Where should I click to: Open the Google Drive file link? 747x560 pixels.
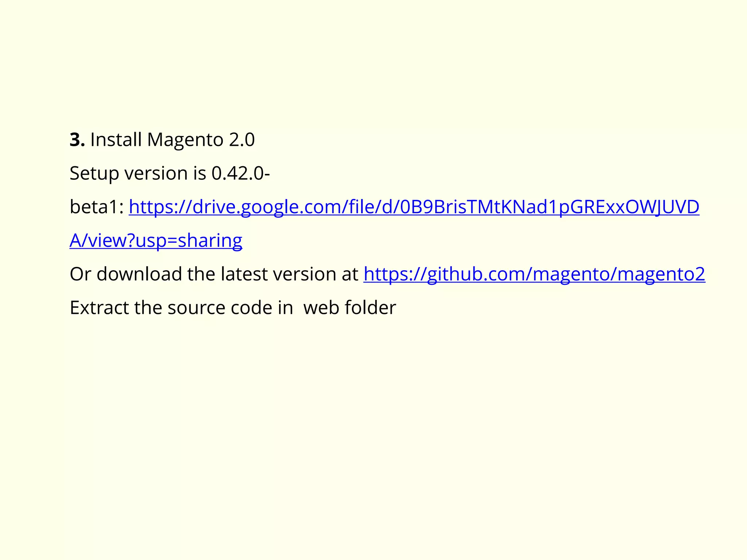(x=414, y=207)
